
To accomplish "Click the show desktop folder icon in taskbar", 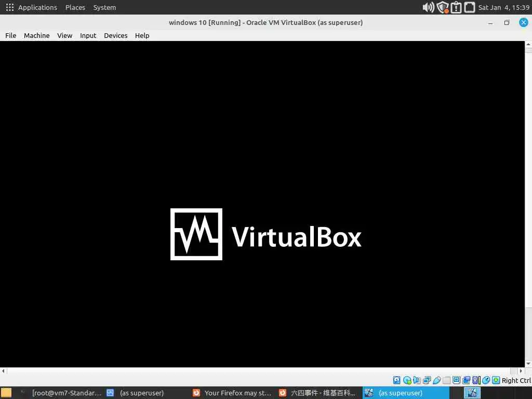I will click(6, 393).
